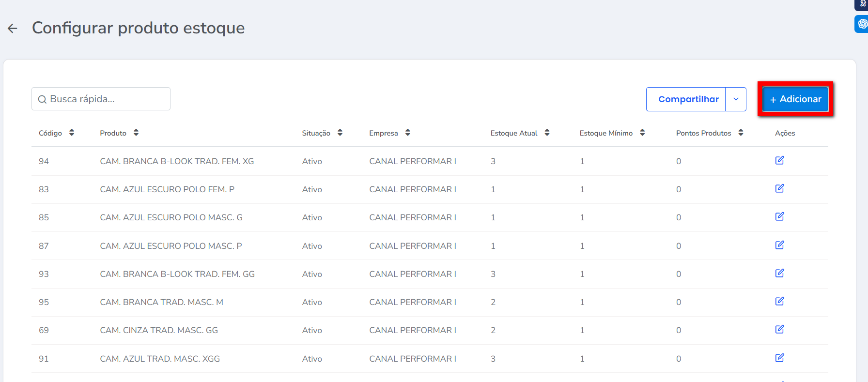Sort by Estoque Atual column
Screen dimensions: 868x382
(x=547, y=133)
